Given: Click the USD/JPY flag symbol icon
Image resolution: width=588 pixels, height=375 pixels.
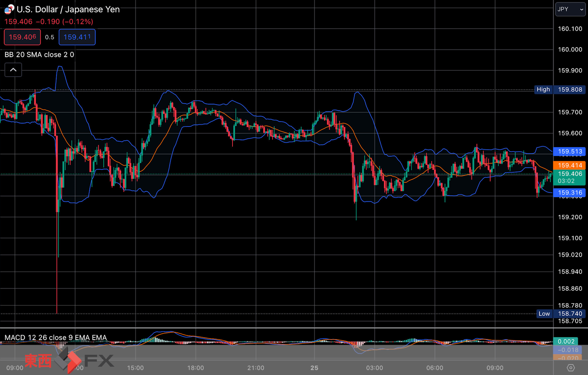Looking at the screenshot, I should click(9, 9).
